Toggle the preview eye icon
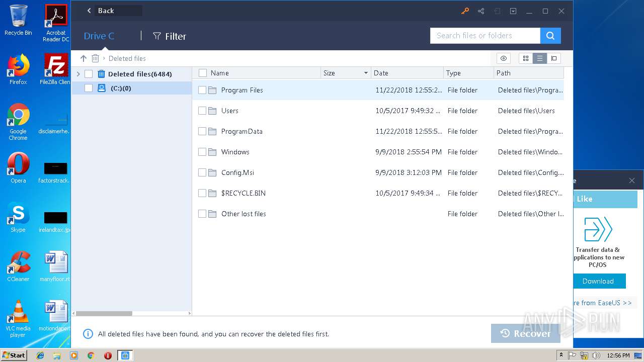 click(x=504, y=58)
